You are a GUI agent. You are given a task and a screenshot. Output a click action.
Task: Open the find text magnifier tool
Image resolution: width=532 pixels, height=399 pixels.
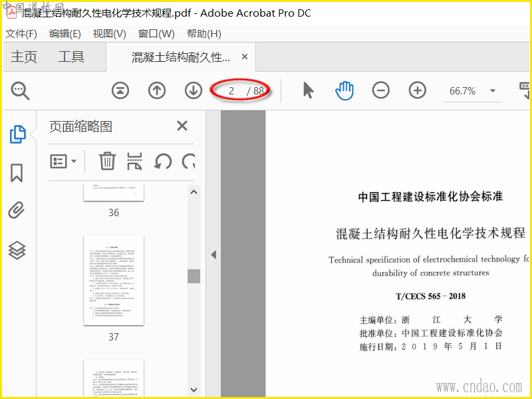tap(20, 90)
